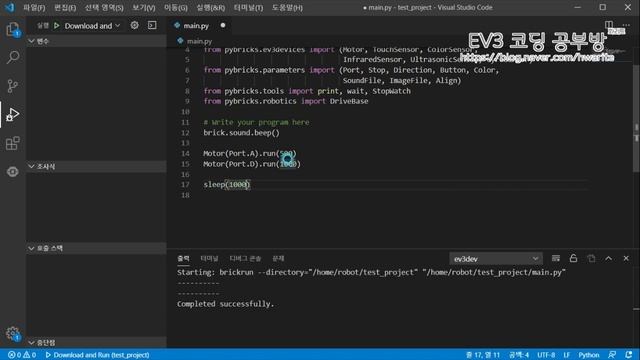Click main.py in the breadcrumb

click(199, 41)
